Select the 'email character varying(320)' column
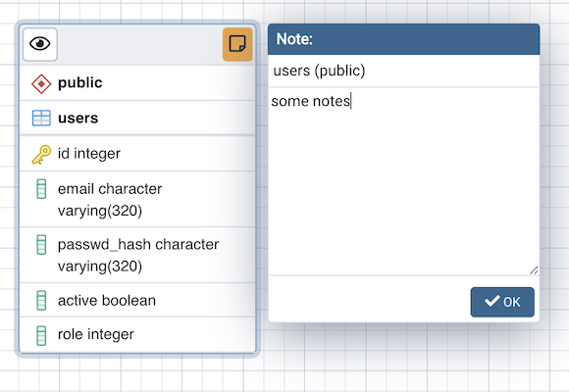Viewport: 569px width, 392px height. tap(137, 200)
